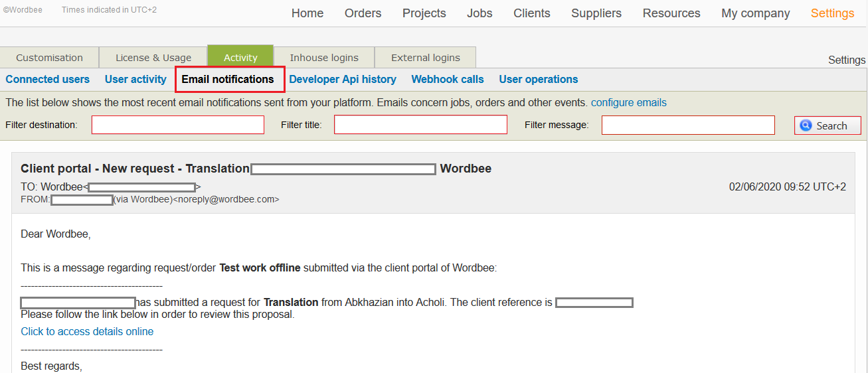Click the configure emails link
Viewport: 868px width, 373px height.
tap(628, 102)
